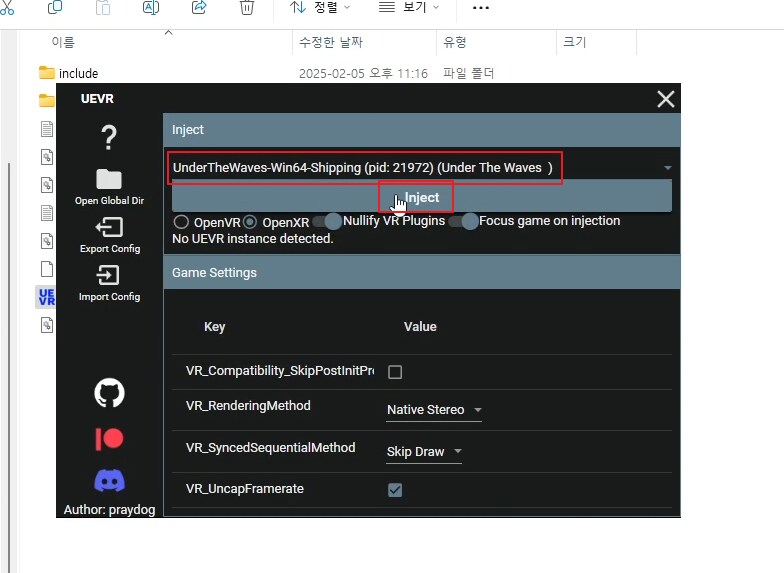Viewport: 784px width, 573px height.
Task: Open the VR_RenderingMethod Native Stereo dropdown
Action: tap(434, 410)
